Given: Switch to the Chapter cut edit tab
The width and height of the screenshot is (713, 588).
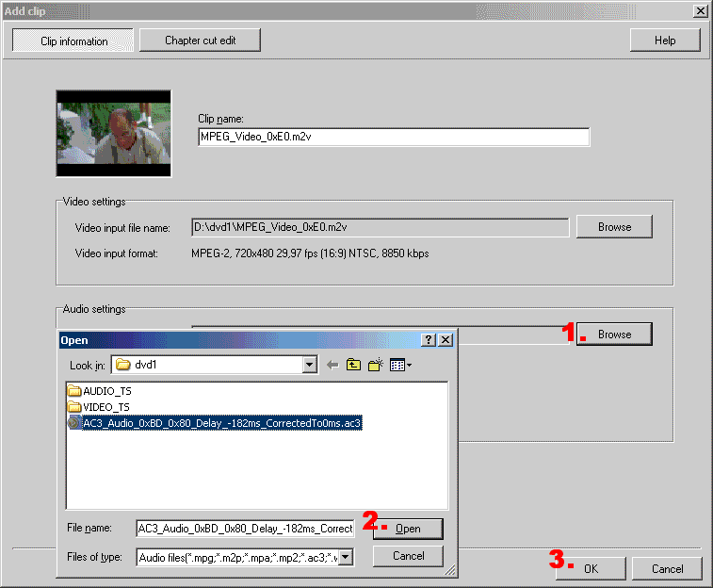Looking at the screenshot, I should (200, 40).
